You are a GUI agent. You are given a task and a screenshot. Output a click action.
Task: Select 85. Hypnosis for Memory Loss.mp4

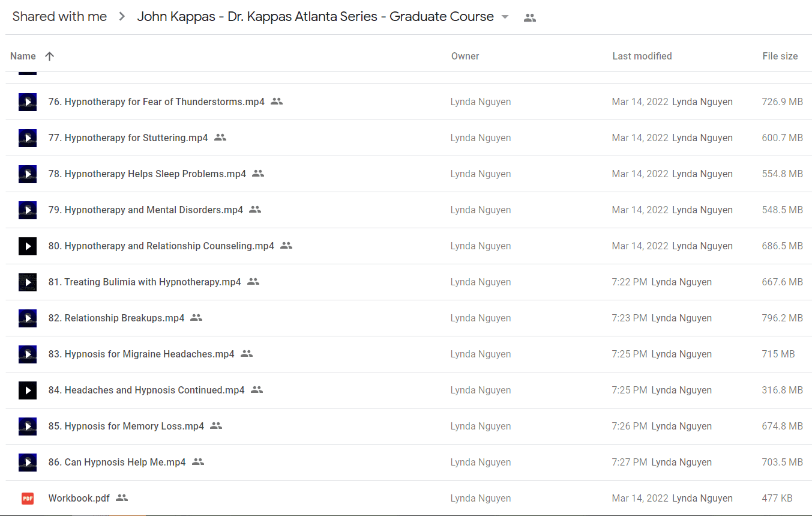pyautogui.click(x=126, y=426)
